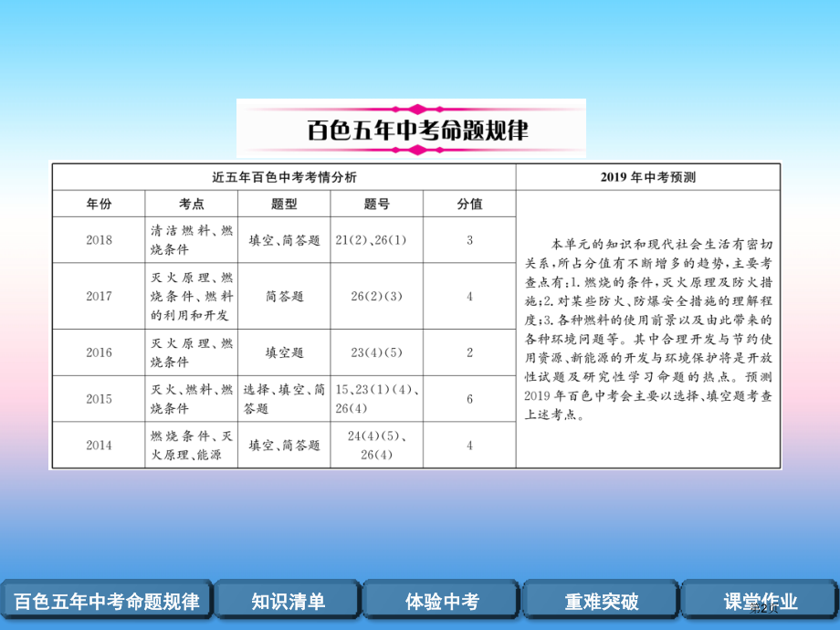Open the 体验中考 navigation button
Image resolution: width=840 pixels, height=630 pixels.
tap(444, 601)
